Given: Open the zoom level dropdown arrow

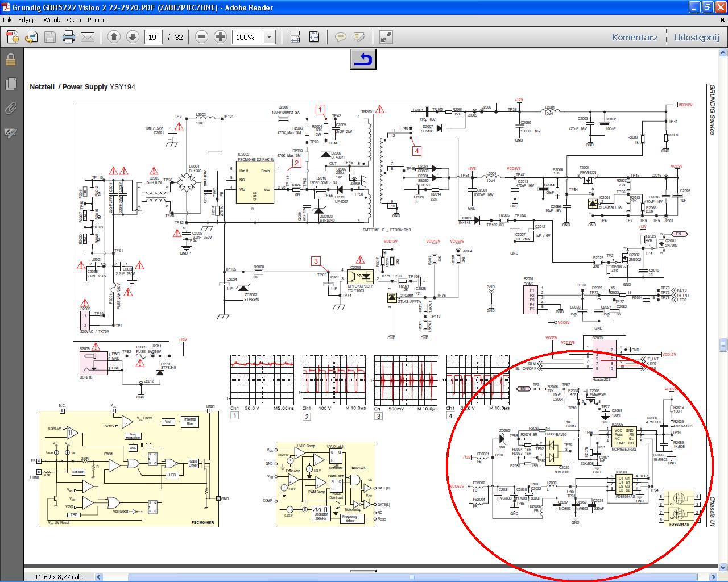Looking at the screenshot, I should pos(270,37).
